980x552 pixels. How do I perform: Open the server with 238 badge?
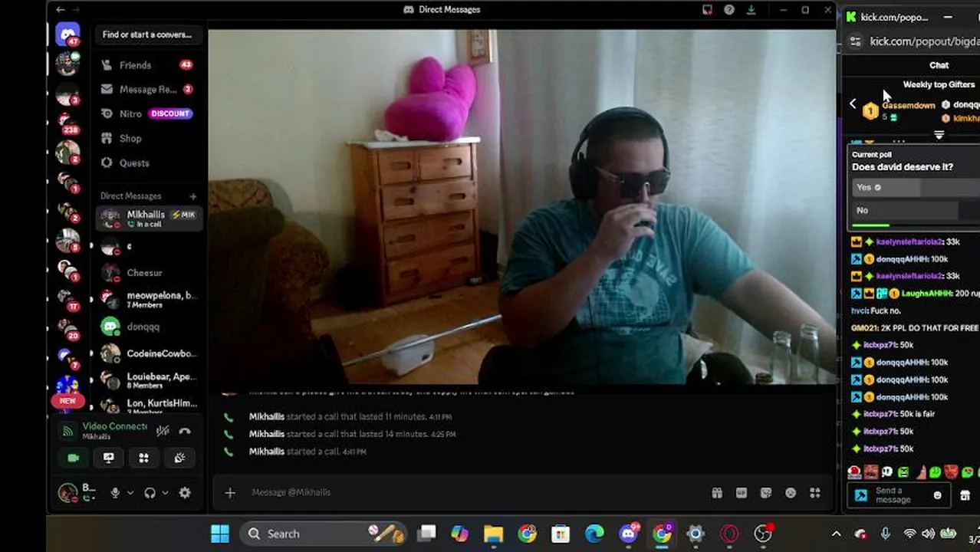67,123
